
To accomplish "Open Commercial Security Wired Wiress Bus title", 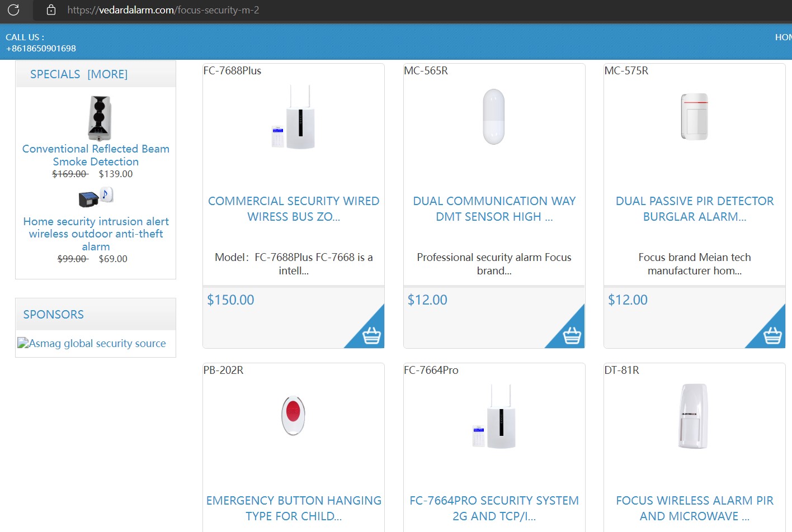I will coord(294,208).
